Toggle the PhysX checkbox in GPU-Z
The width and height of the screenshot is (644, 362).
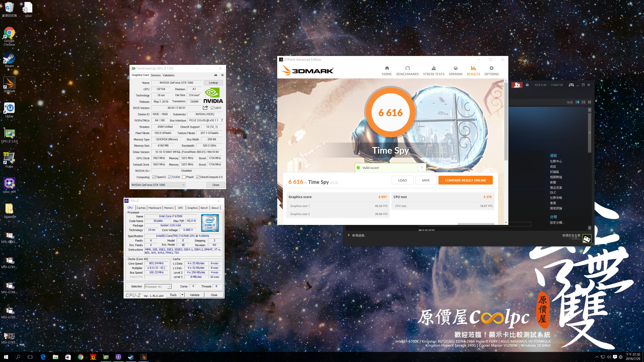(x=184, y=177)
